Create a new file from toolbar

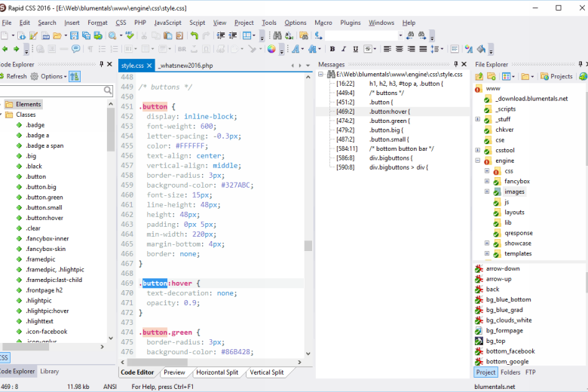(x=5, y=35)
